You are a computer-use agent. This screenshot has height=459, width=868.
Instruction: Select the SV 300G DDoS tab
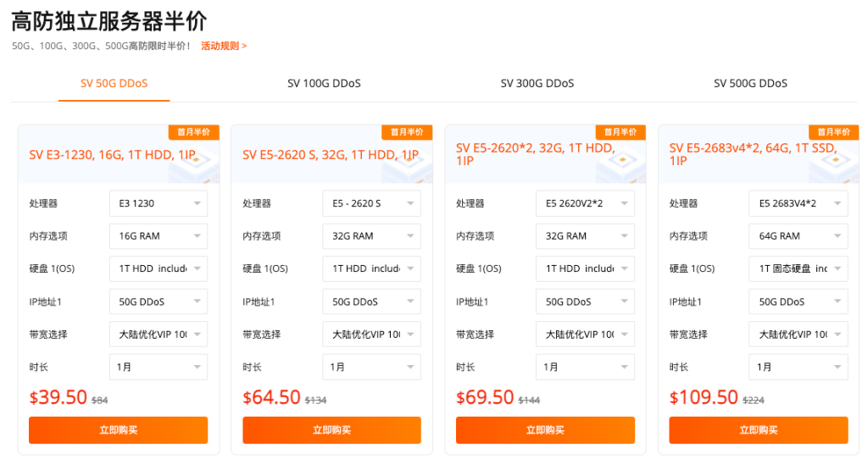tap(537, 83)
